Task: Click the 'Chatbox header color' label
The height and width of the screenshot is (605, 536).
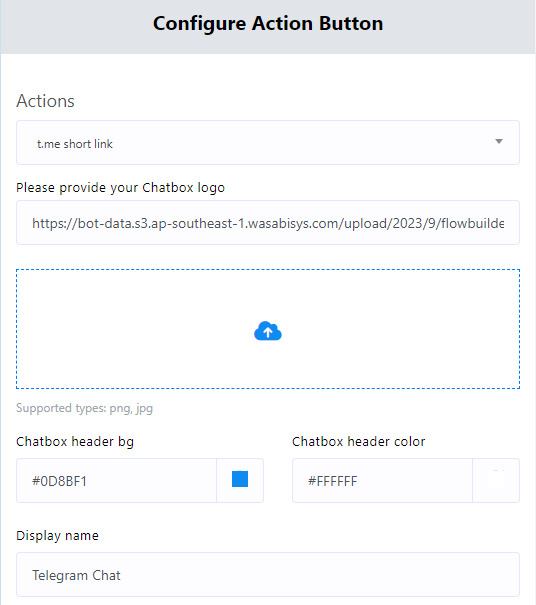Action: click(x=358, y=442)
